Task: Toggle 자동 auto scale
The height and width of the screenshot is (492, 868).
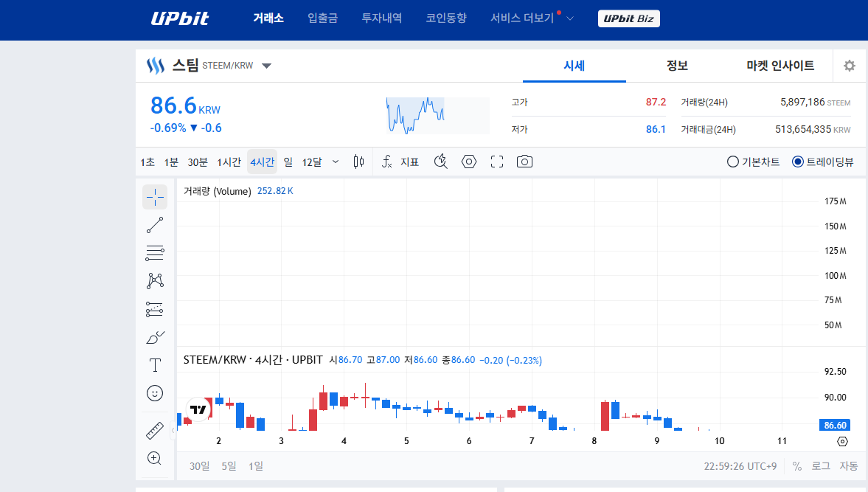Action: (x=848, y=466)
